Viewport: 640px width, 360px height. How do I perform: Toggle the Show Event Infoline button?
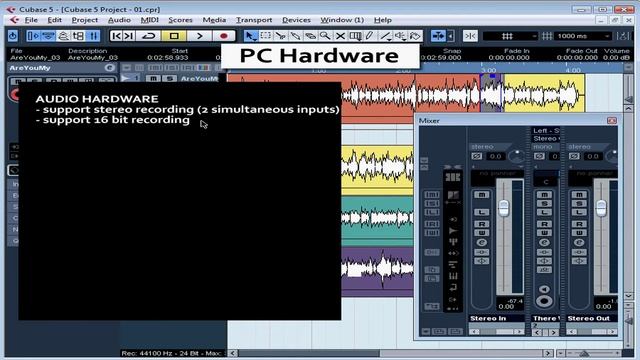pos(48,36)
